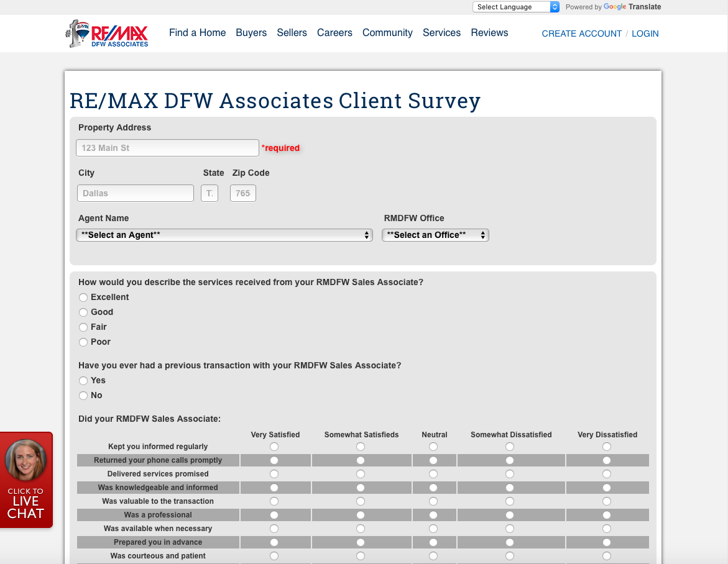Open the Select an Office dropdown
This screenshot has height=564, width=728.
click(x=435, y=235)
